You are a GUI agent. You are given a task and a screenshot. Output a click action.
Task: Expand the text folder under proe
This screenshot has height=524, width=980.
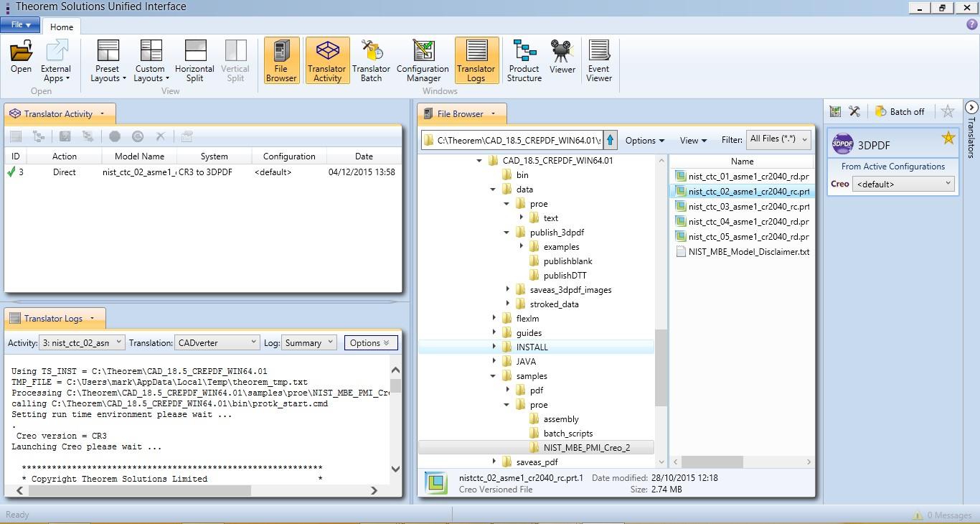[522, 217]
